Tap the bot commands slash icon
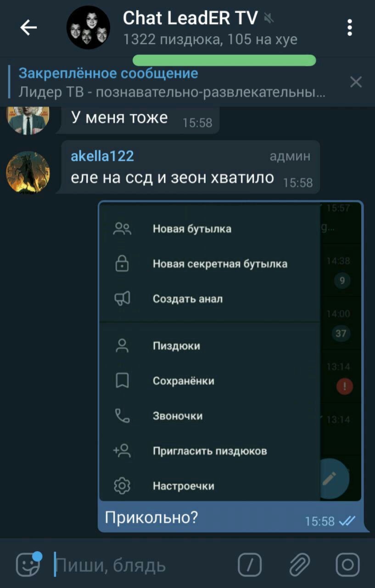Image resolution: width=375 pixels, height=588 pixels. [250, 565]
